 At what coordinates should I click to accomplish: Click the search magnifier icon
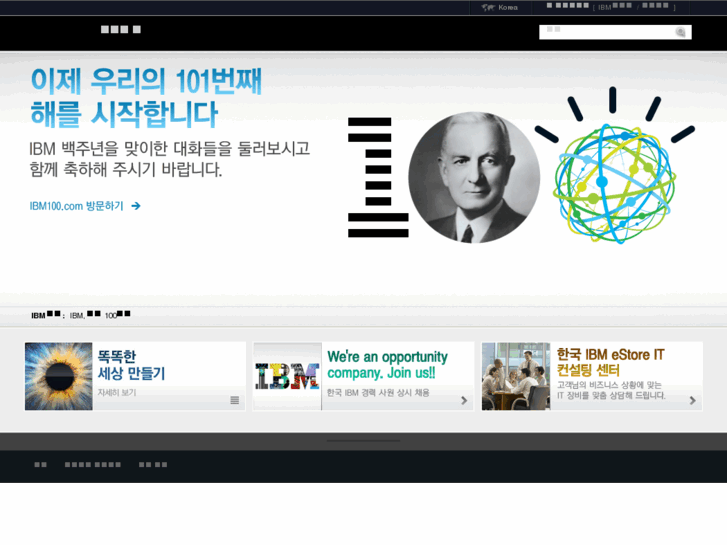[x=680, y=32]
